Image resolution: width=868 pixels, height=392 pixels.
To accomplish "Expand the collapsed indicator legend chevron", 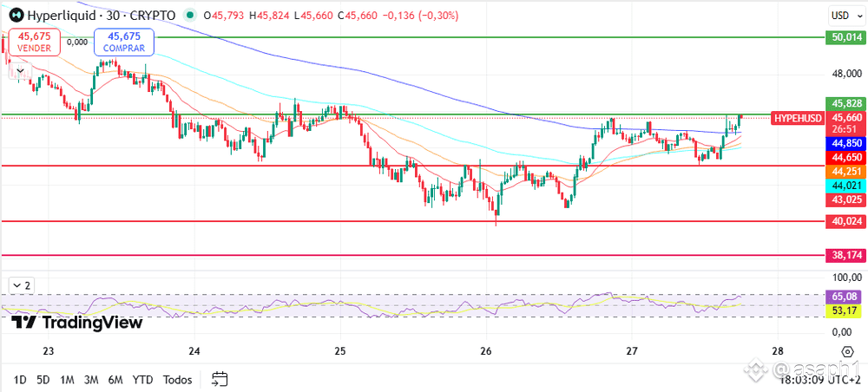I will (20, 71).
